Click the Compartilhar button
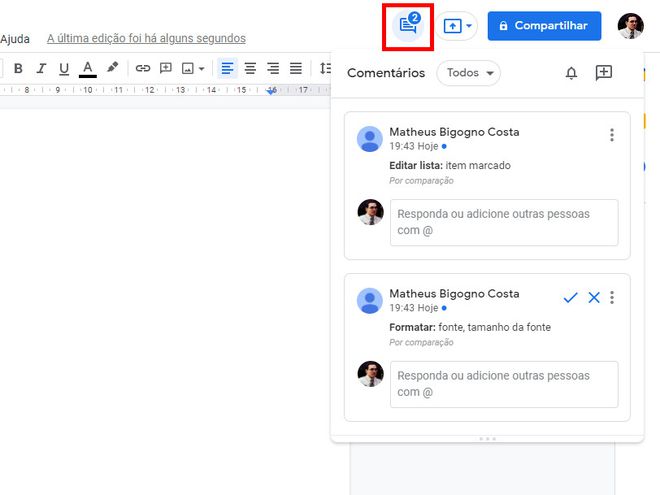 click(544, 26)
